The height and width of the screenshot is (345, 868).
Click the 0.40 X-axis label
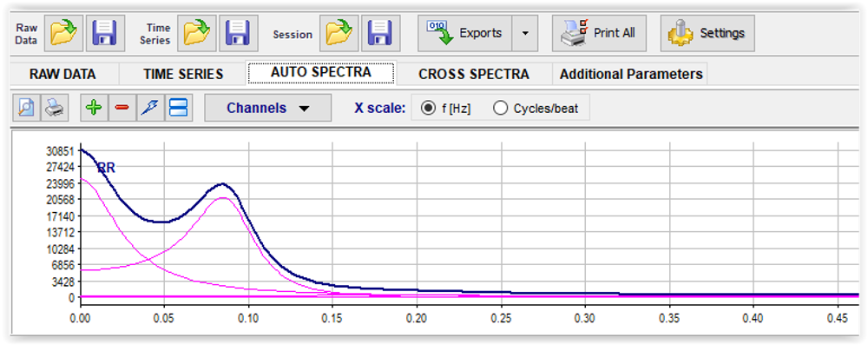[x=753, y=318]
